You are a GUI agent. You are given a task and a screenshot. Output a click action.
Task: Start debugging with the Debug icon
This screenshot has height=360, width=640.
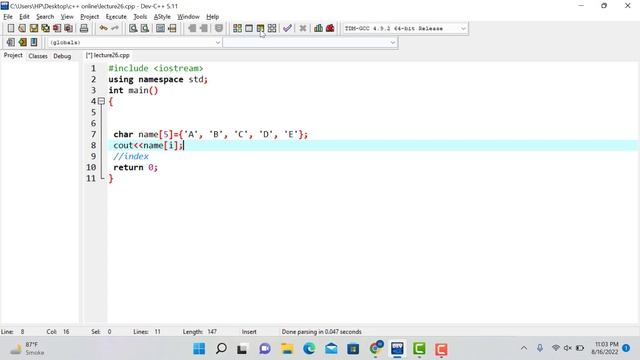pos(330,28)
